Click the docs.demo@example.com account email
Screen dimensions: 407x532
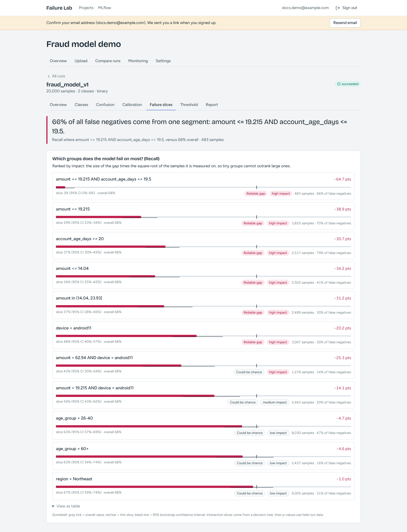click(x=305, y=8)
